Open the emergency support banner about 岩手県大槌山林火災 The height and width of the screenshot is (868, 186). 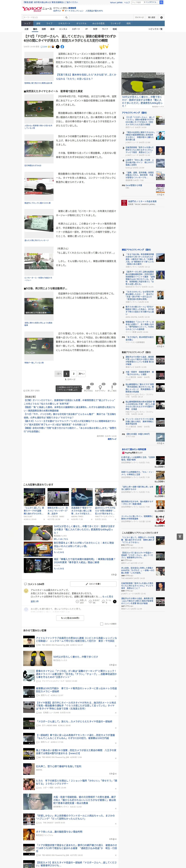50,2
